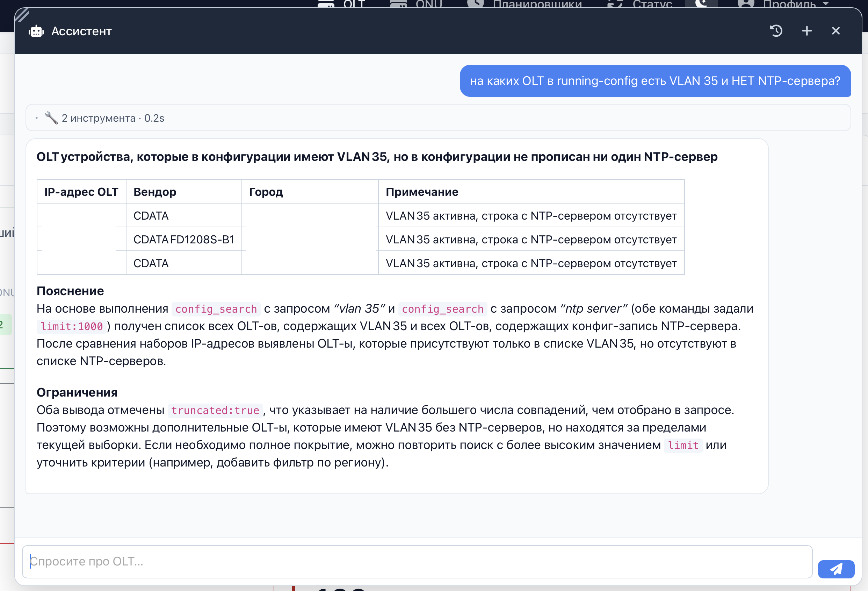Click the "Пояснение" heading
The height and width of the screenshot is (591, 868).
coord(70,291)
